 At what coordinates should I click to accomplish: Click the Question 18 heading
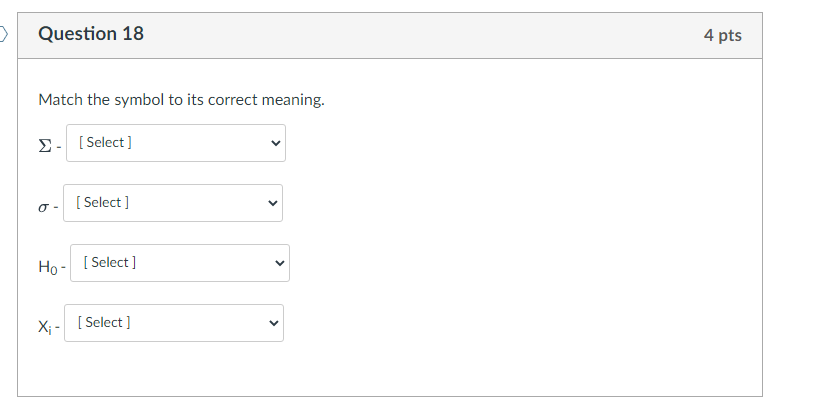91,34
